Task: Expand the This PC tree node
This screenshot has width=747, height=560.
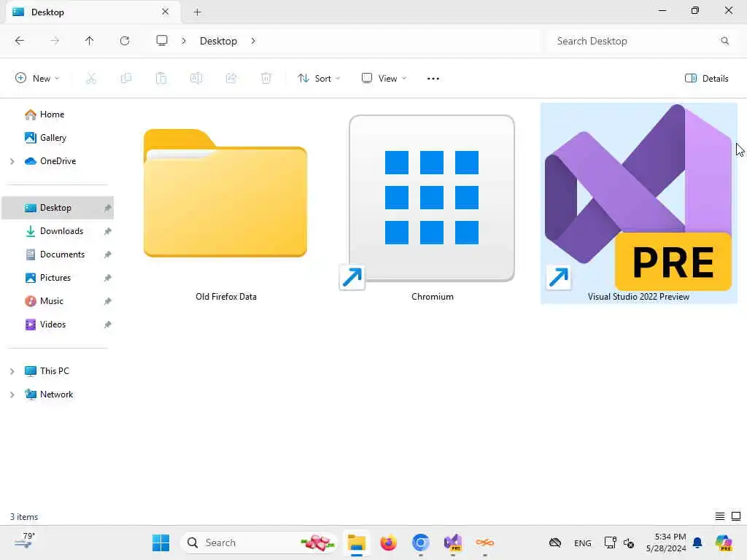Action: [12, 371]
